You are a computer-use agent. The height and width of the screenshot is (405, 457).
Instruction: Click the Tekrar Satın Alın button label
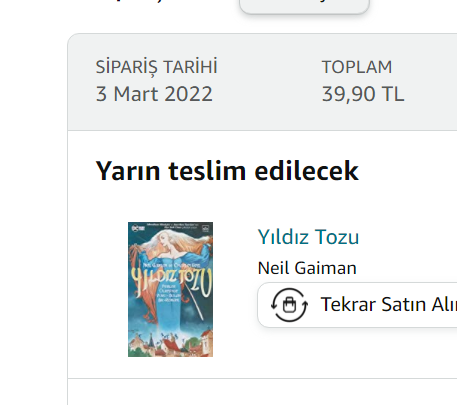389,304
